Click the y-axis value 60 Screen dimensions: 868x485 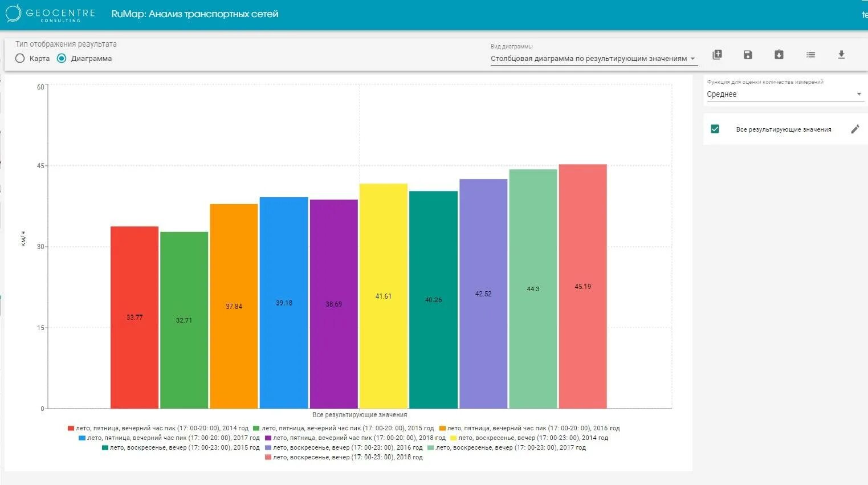click(x=40, y=87)
